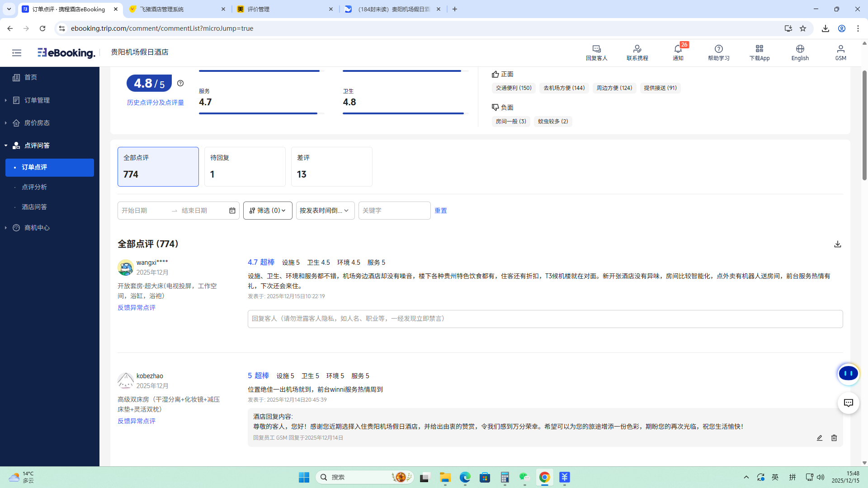Click the 关键字 keyword input field
Image resolution: width=868 pixels, height=488 pixels.
[x=394, y=211]
